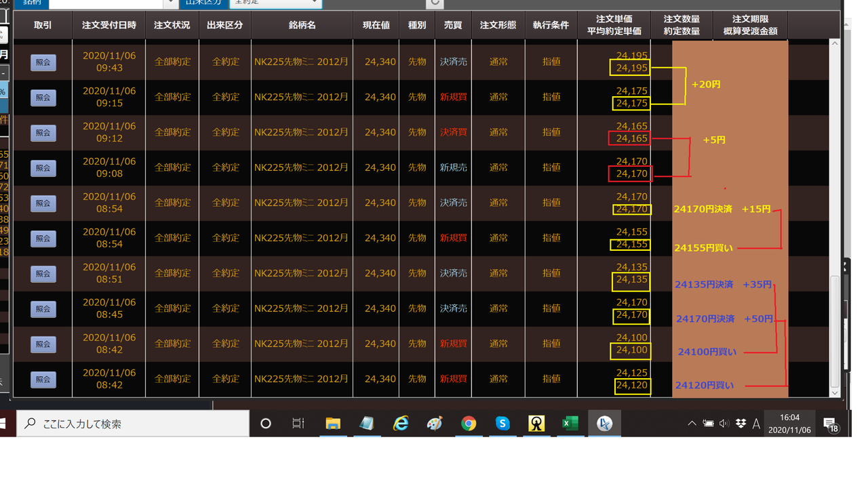Open Excel from the taskbar
The height and width of the screenshot is (488, 868).
coord(570,424)
